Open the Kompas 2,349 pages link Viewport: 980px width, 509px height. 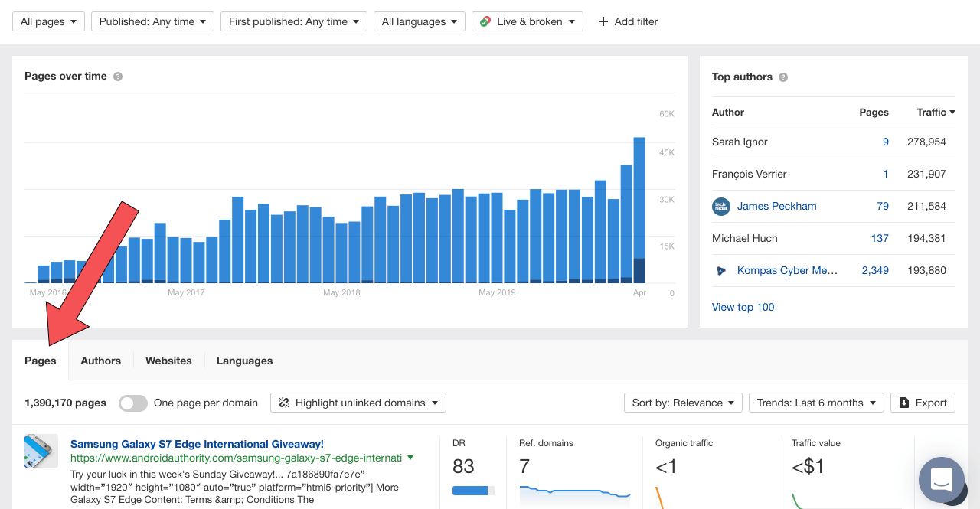click(x=875, y=270)
